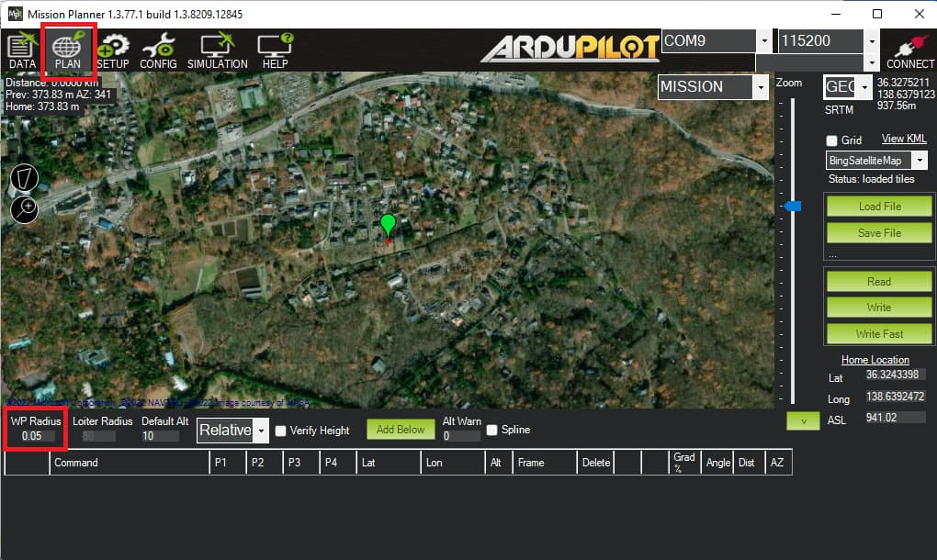Image resolution: width=937 pixels, height=560 pixels.
Task: Click the Save File button
Action: [879, 233]
